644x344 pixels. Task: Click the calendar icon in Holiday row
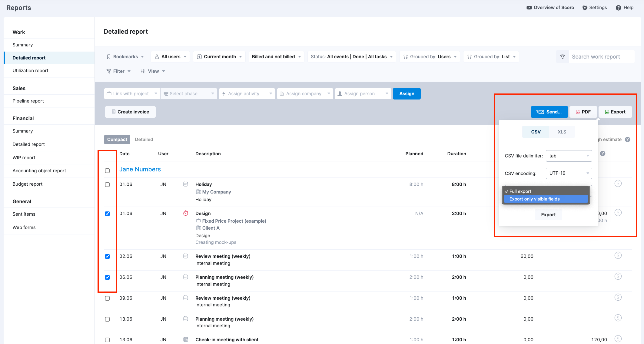pos(186,184)
